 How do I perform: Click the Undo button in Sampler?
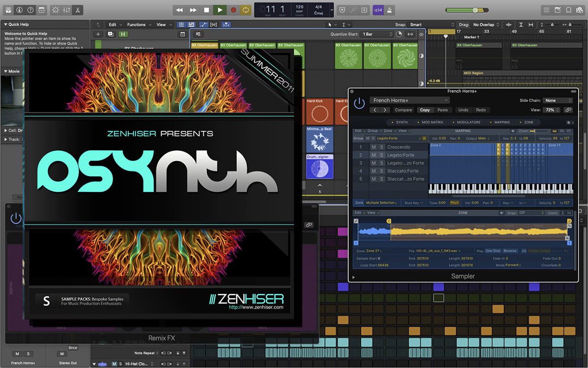(x=463, y=110)
